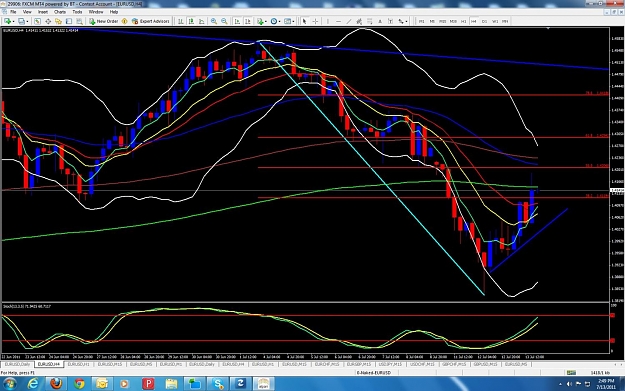Open the Market Watch window icon

click(37, 21)
